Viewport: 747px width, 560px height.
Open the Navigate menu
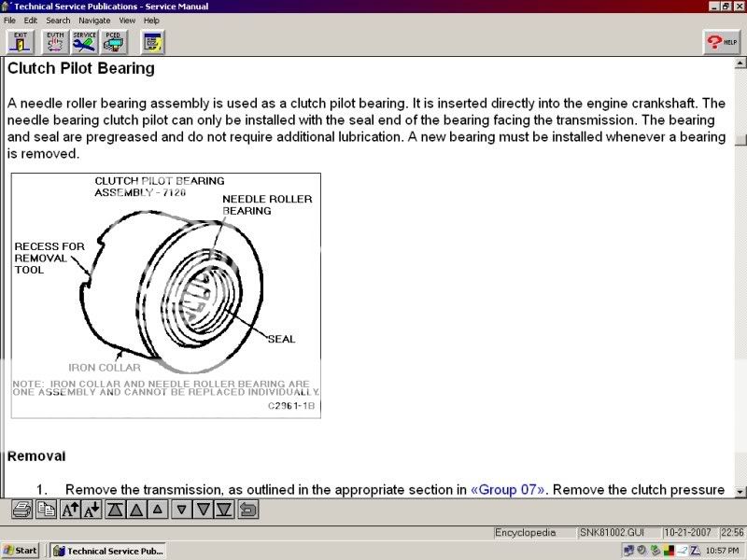coord(94,21)
